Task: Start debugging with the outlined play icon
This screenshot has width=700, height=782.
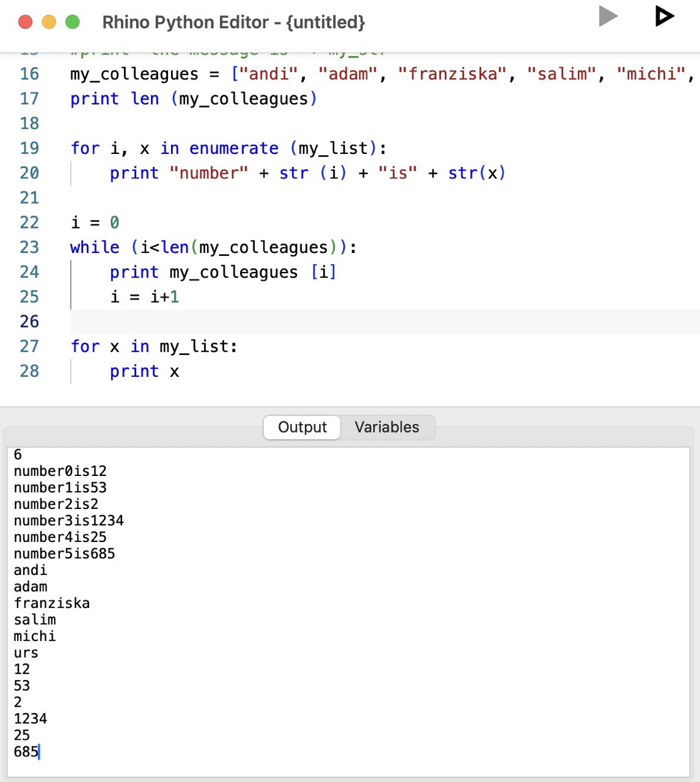Action: 664,16
